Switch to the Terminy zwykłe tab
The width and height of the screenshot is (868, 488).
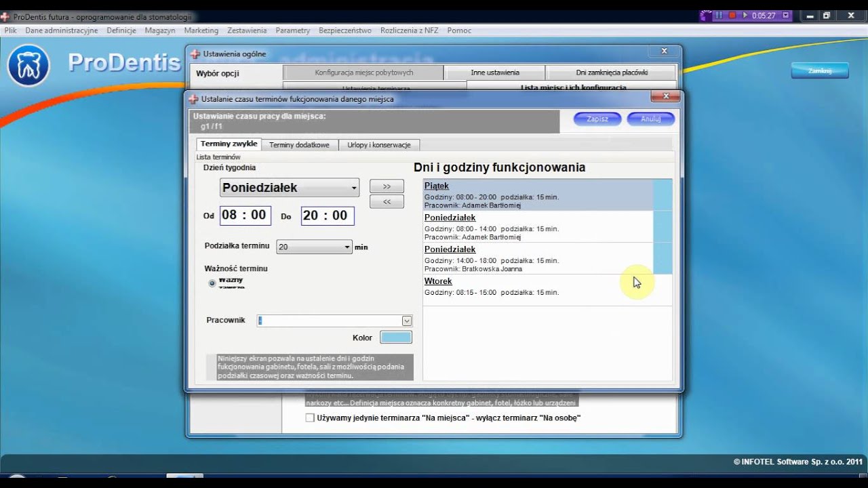229,144
